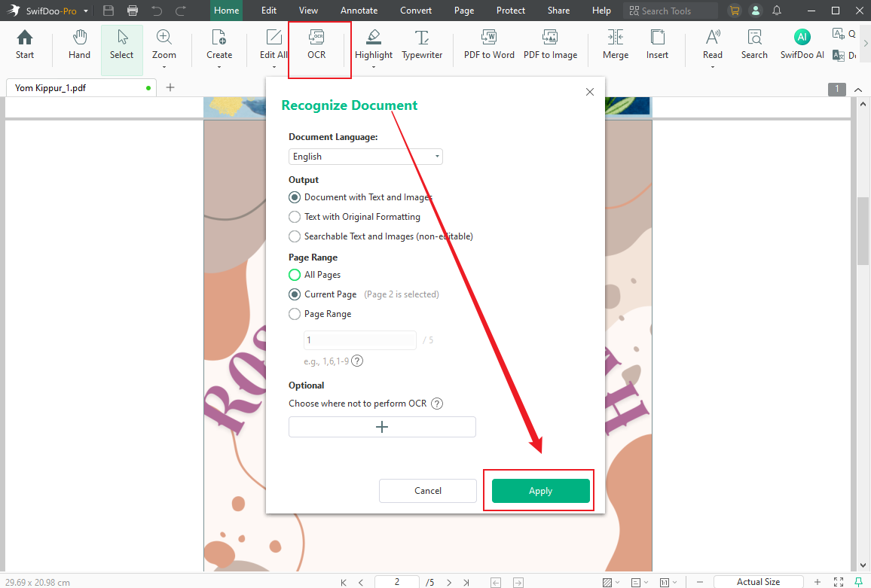Open the Protect menu

[x=511, y=10]
